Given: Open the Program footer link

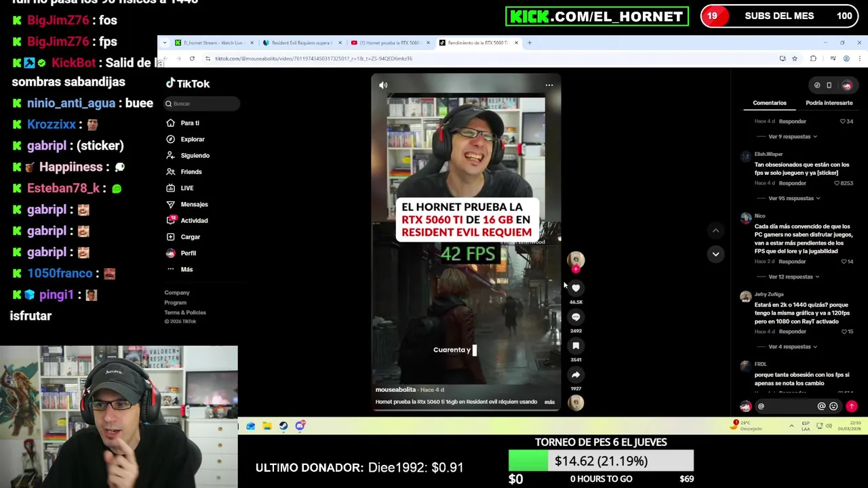Looking at the screenshot, I should click(x=175, y=303).
